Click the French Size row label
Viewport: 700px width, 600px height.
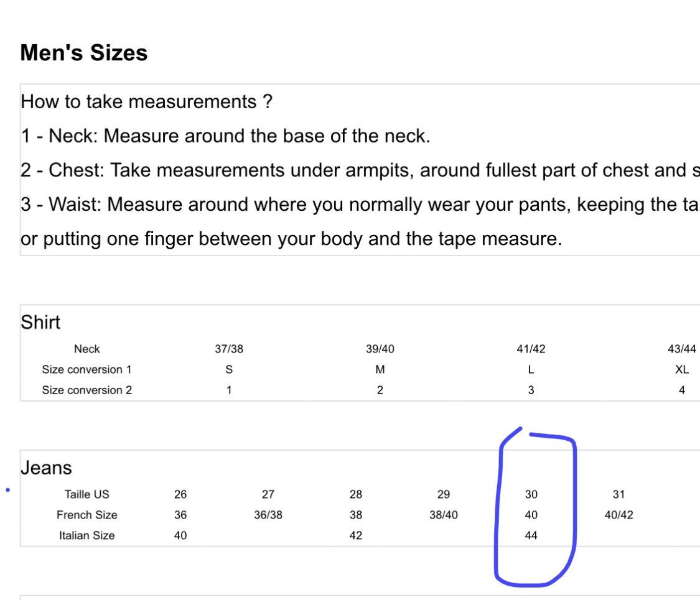coord(87,515)
